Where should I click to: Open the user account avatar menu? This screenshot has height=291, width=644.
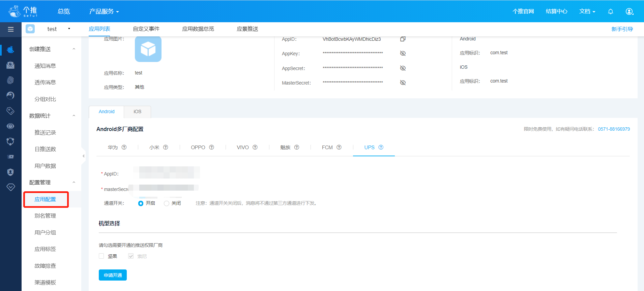[x=630, y=11]
